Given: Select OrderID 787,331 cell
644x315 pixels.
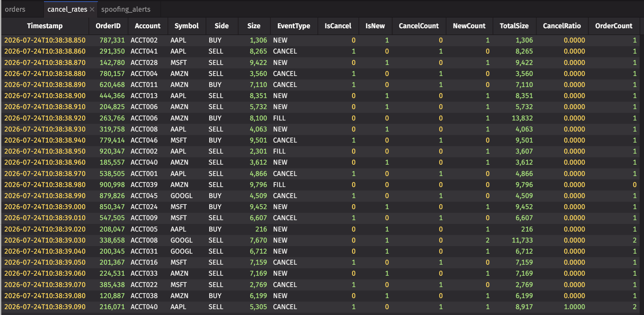Looking at the screenshot, I should coord(108,40).
